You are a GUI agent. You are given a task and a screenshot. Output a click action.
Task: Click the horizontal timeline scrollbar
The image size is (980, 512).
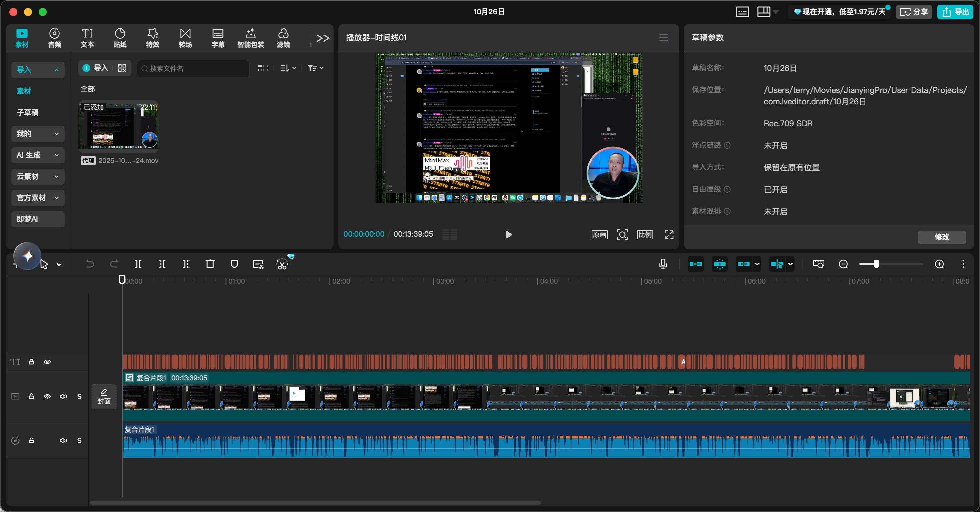(x=315, y=502)
